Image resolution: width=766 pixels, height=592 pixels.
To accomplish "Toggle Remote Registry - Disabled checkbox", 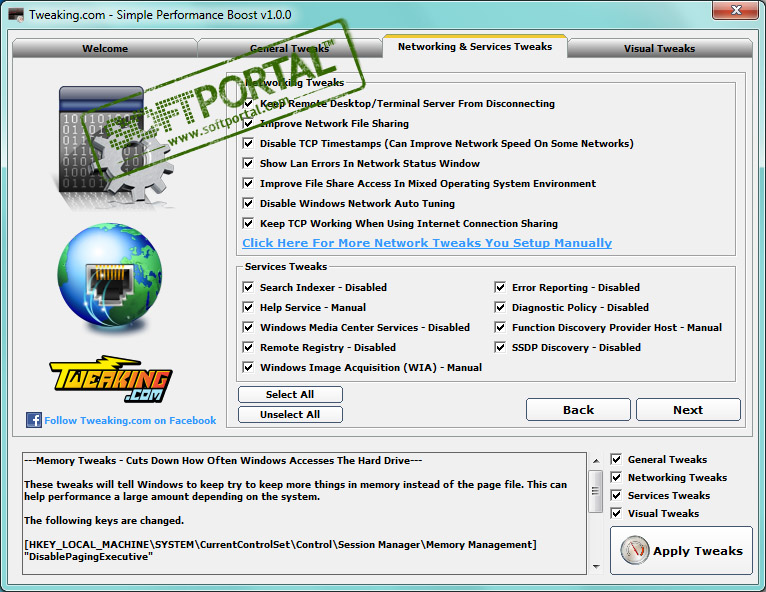I will 248,347.
